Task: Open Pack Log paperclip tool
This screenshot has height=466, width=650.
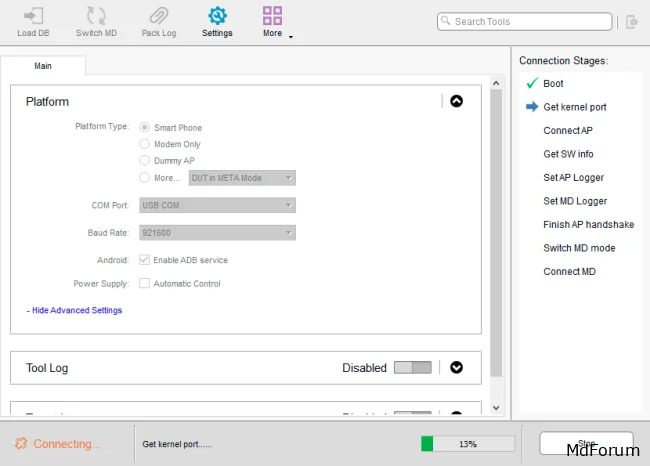Action: coord(158,17)
